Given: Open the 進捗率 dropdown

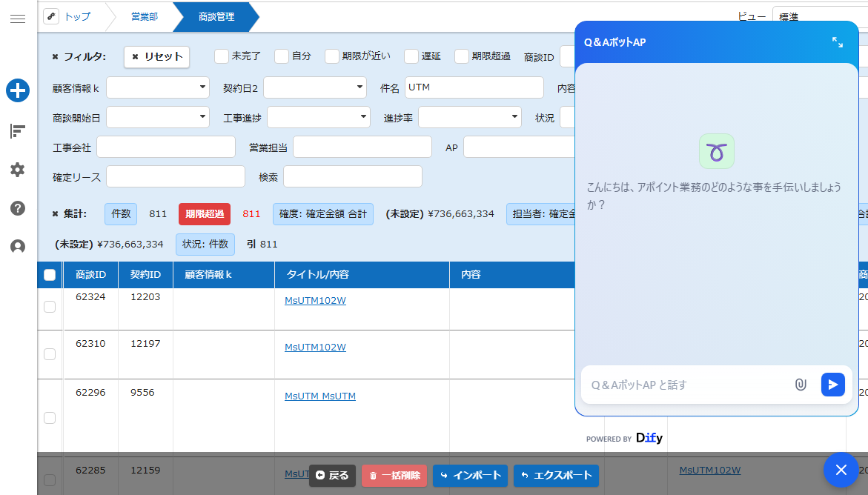Looking at the screenshot, I should [470, 117].
